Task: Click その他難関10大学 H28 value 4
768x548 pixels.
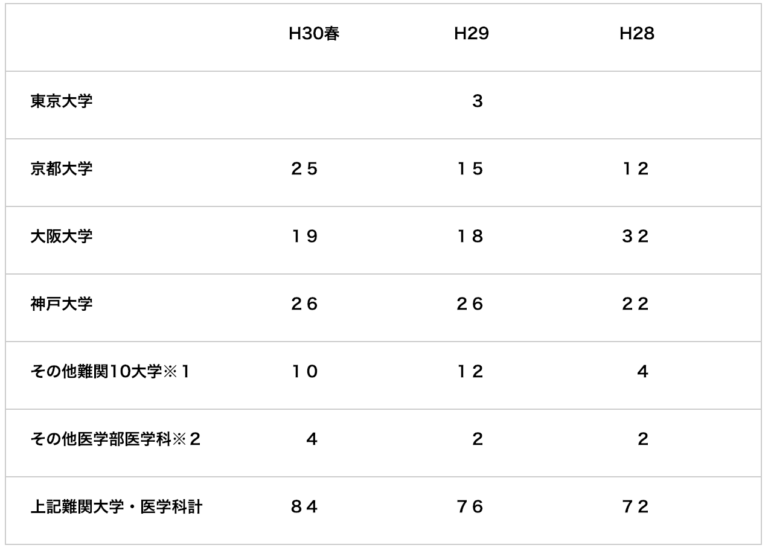Action: pos(643,371)
